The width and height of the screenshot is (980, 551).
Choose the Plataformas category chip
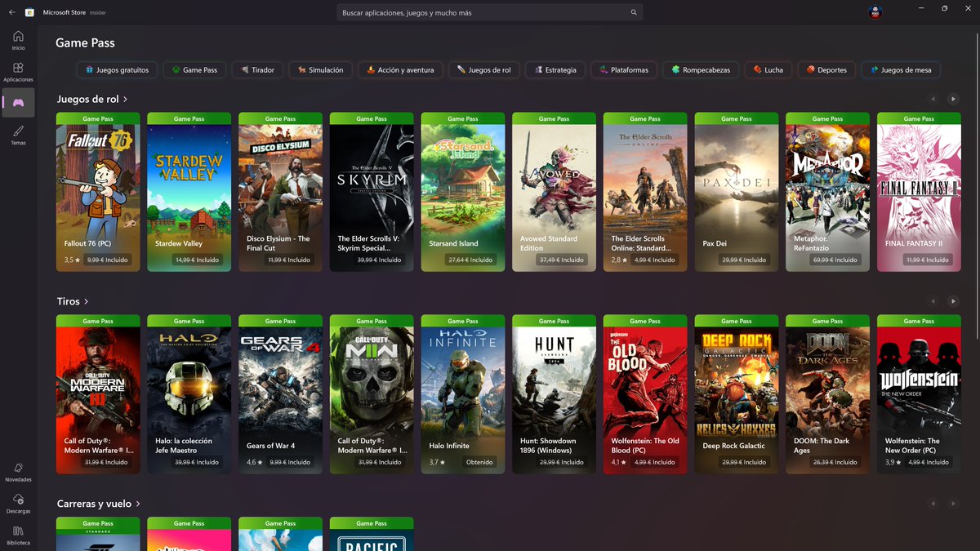pyautogui.click(x=624, y=70)
